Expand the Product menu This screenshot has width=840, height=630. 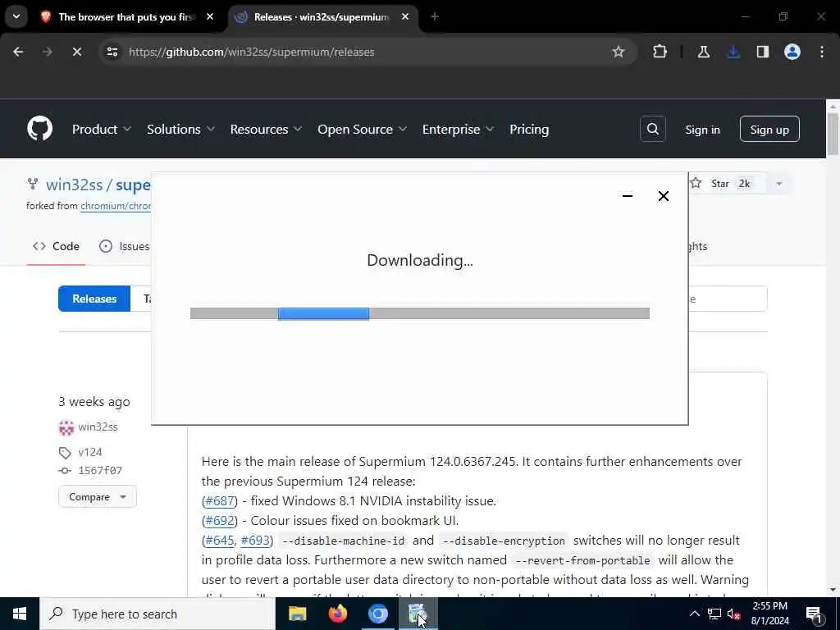(x=101, y=129)
